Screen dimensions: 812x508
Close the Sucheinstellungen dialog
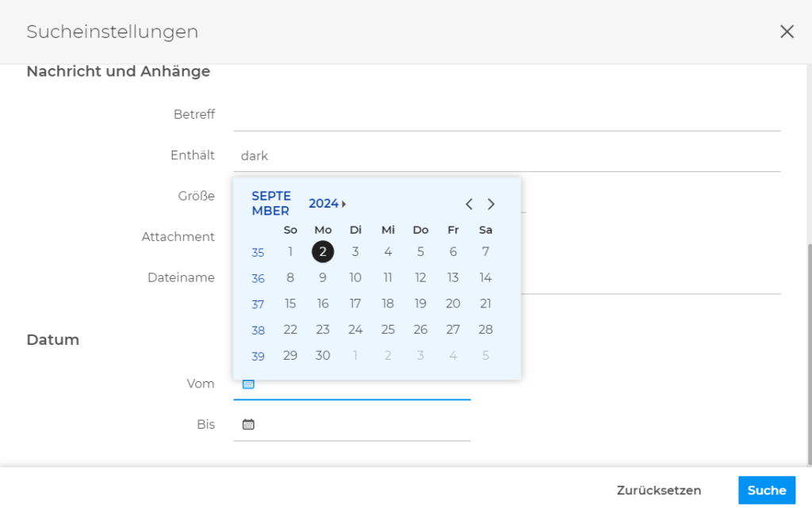[x=787, y=32]
